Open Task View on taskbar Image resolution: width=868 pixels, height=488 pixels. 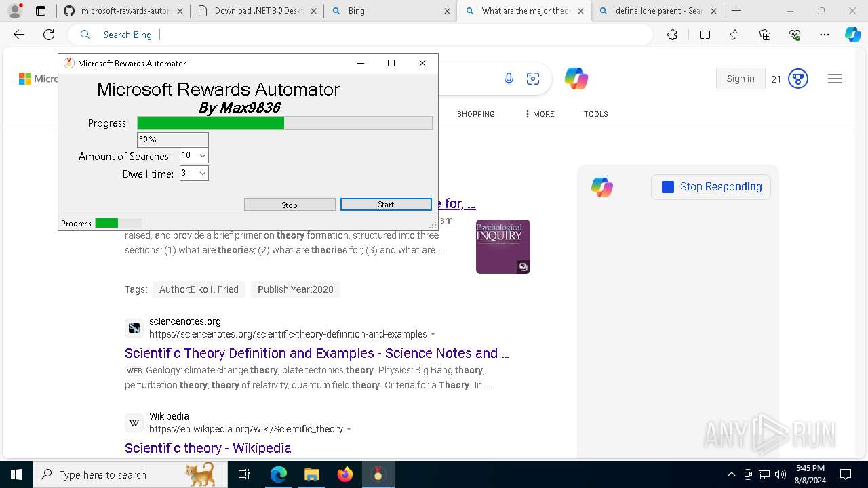point(244,474)
